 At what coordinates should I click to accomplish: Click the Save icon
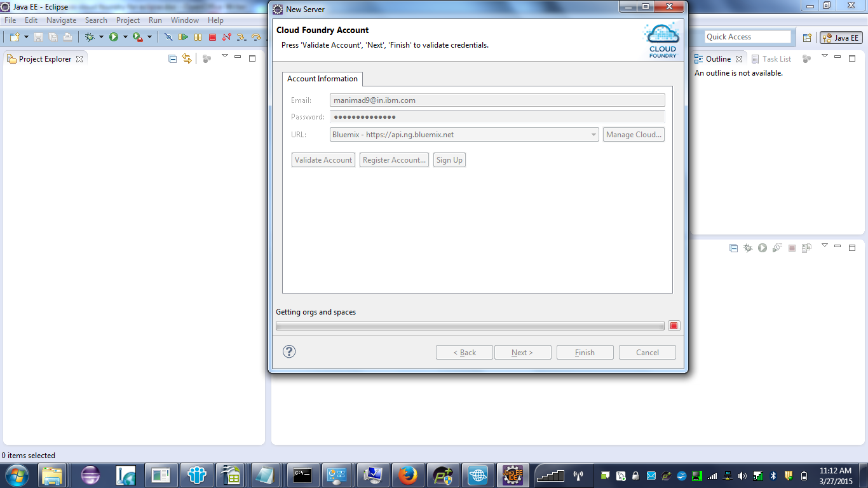(39, 37)
